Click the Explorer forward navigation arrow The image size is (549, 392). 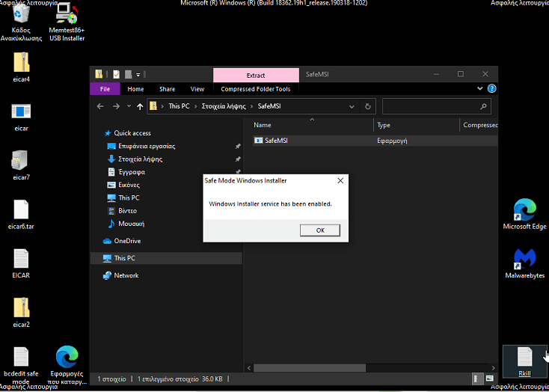pyautogui.click(x=116, y=106)
